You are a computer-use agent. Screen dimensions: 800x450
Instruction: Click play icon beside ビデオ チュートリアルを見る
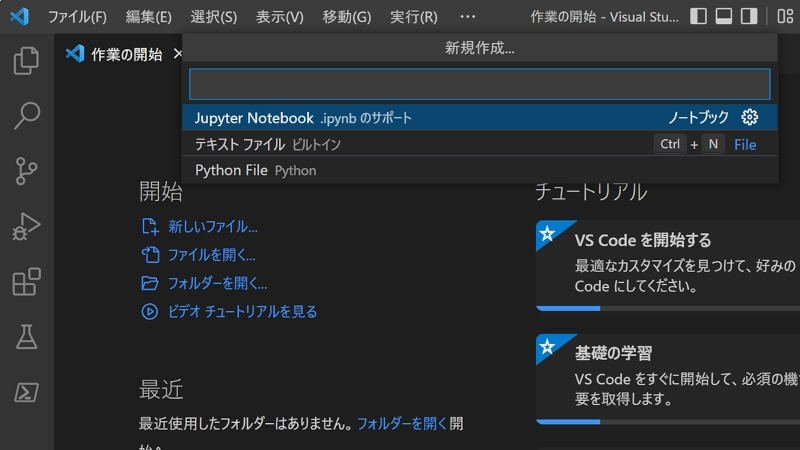click(x=149, y=311)
